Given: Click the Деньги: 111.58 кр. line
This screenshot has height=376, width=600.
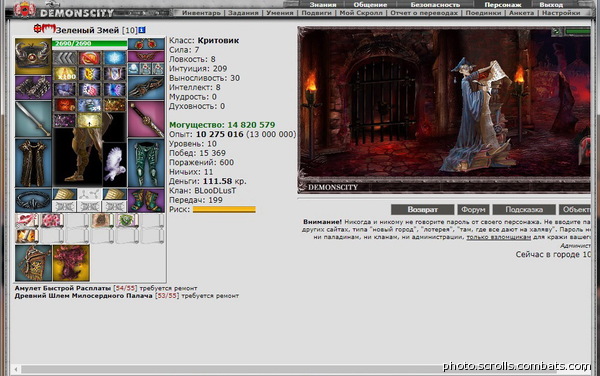Looking at the screenshot, I should (x=208, y=181).
